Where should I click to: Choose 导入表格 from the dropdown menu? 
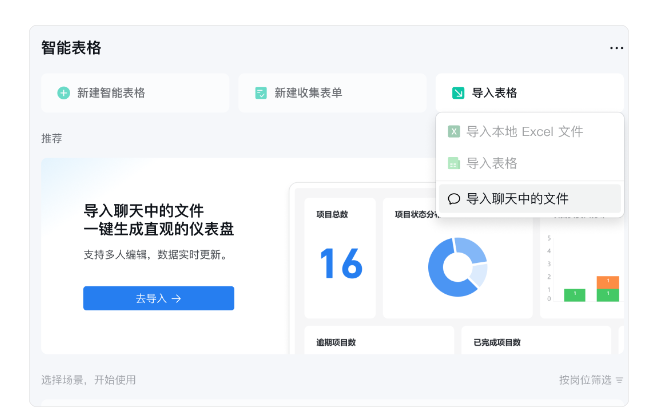492,163
